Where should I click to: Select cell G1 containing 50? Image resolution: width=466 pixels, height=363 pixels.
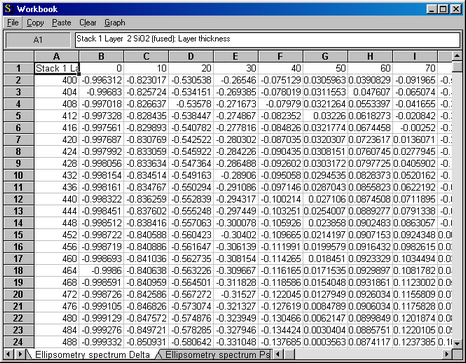click(325, 68)
